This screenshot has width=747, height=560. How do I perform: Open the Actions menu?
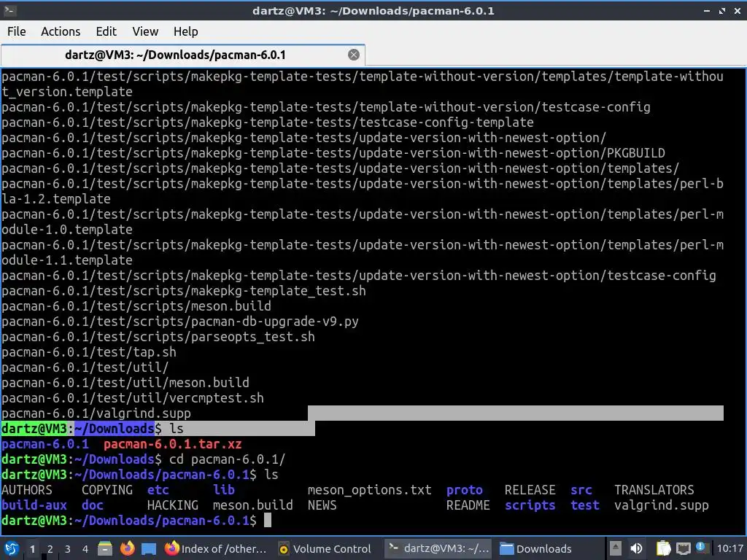[61, 31]
